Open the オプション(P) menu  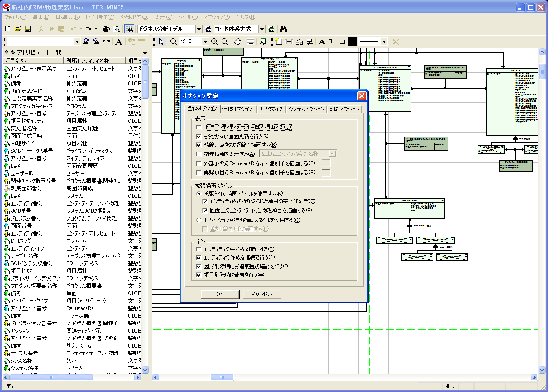(217, 17)
